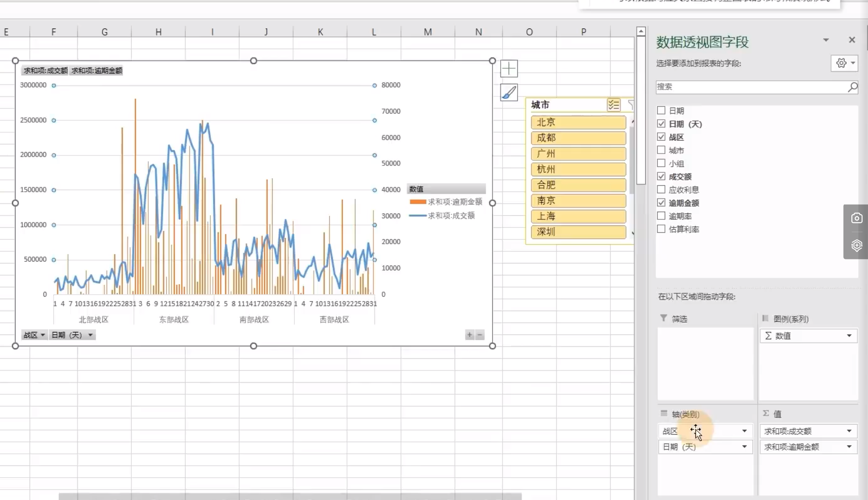The image size is (868, 500).
Task: Open the 战区 filter button on chart
Action: (34, 335)
